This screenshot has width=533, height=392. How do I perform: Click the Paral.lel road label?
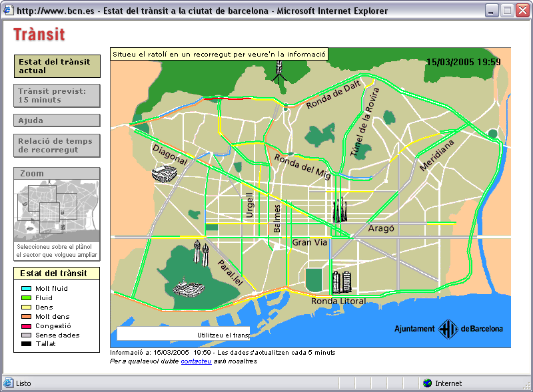coord(230,273)
